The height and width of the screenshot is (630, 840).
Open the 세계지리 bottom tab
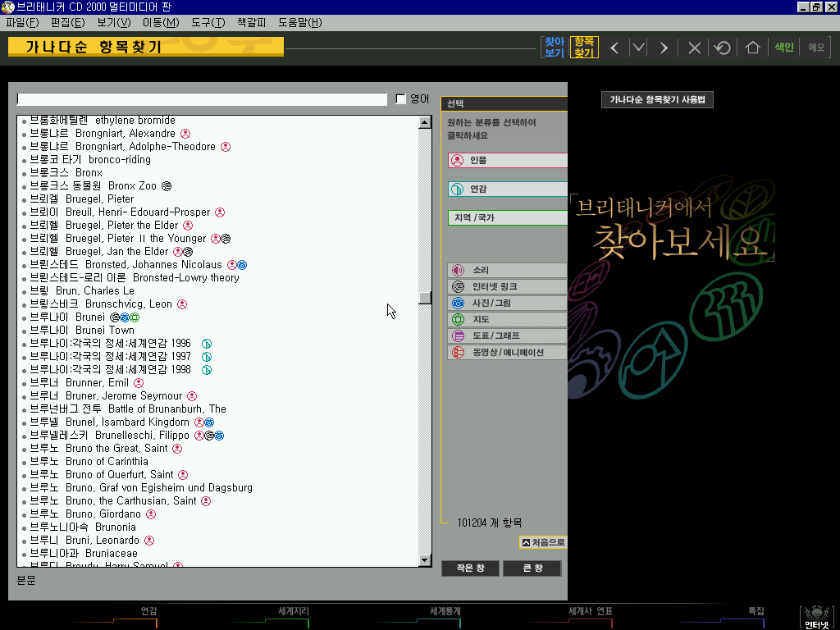293,610
